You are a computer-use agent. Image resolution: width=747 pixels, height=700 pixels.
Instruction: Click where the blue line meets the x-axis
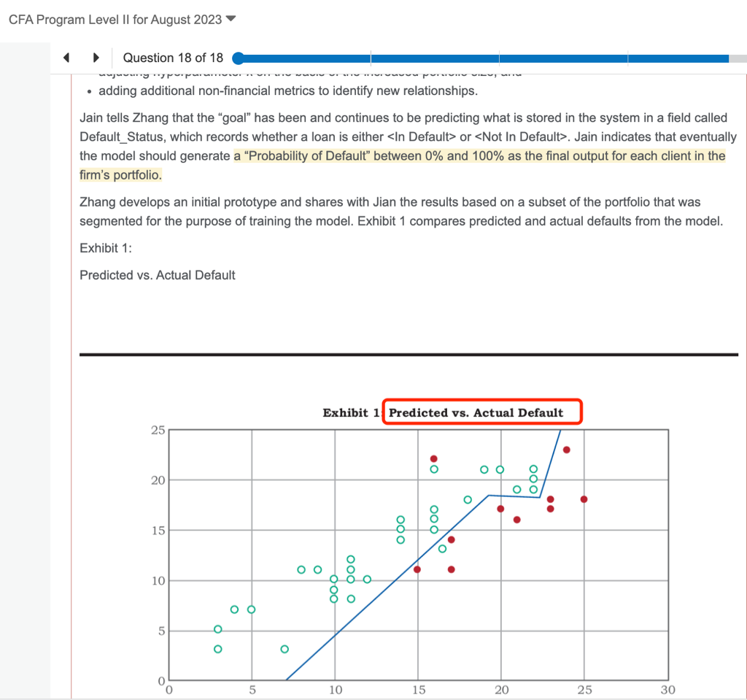point(286,680)
